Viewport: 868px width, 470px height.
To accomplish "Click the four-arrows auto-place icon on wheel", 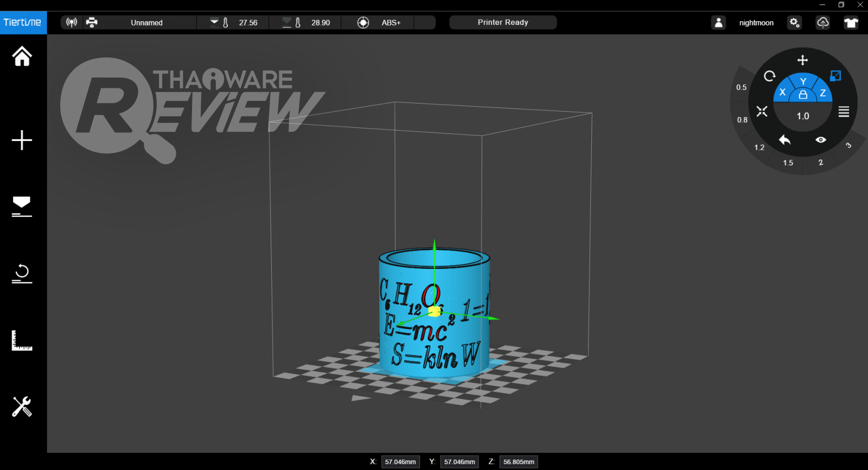I will click(x=762, y=111).
